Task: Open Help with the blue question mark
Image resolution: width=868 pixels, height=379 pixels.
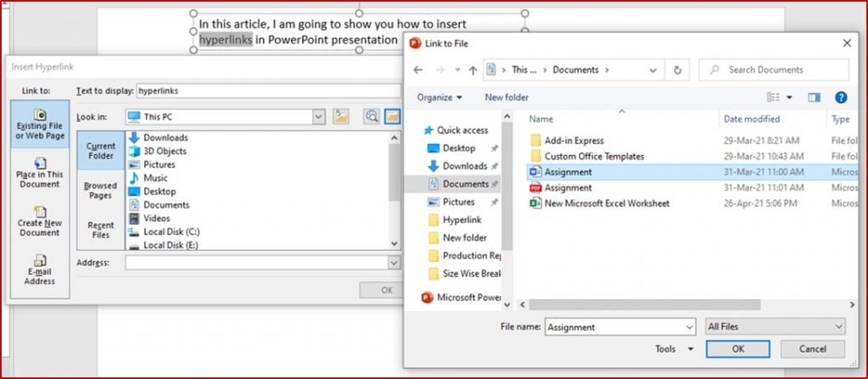Action: click(841, 98)
